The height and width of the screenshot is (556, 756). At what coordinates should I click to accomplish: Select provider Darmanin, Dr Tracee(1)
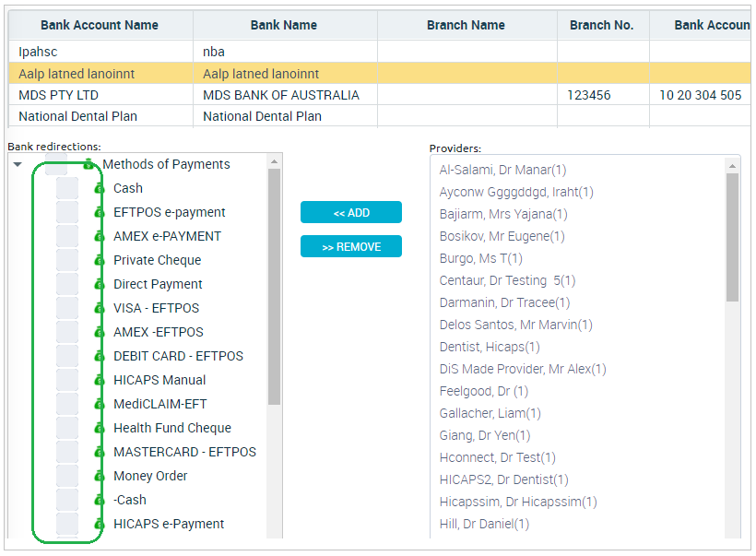click(505, 302)
